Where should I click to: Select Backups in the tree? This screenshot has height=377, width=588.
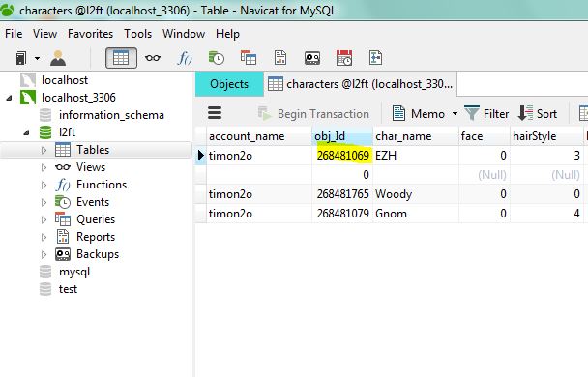98,254
